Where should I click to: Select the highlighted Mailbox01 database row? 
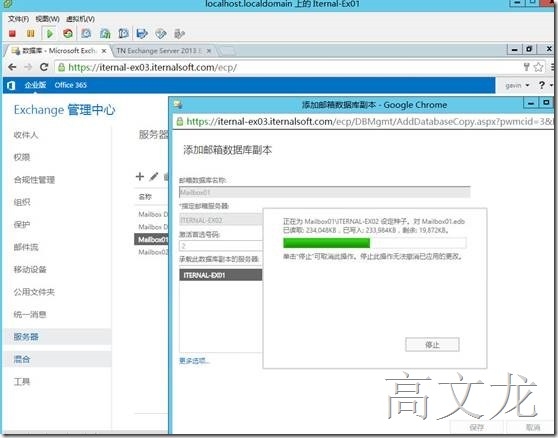click(x=151, y=239)
